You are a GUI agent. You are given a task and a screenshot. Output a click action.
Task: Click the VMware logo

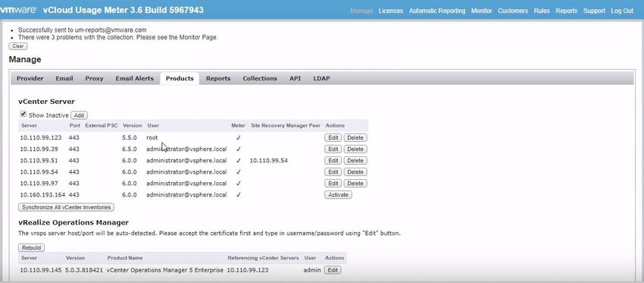18,10
